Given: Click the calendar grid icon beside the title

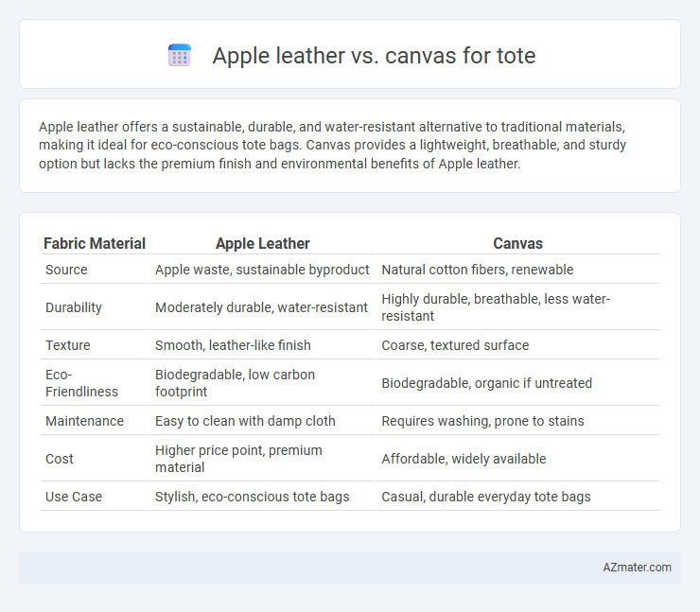Looking at the screenshot, I should 180,56.
